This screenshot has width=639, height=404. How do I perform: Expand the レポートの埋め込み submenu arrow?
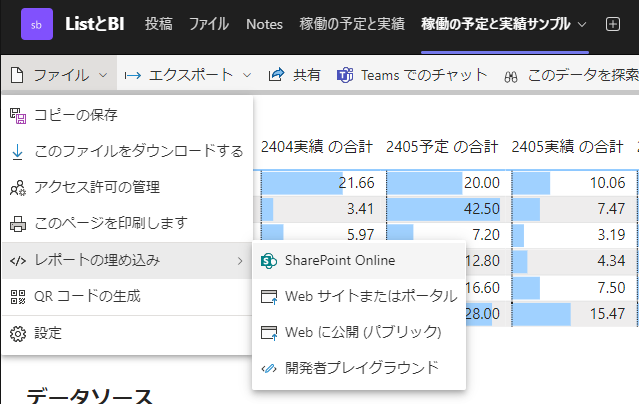(x=240, y=261)
